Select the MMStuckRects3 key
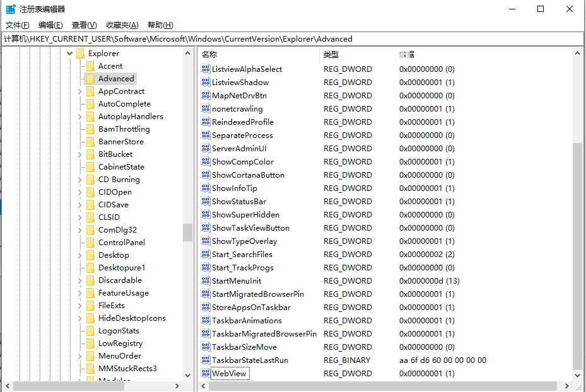The height and width of the screenshot is (392, 586). coord(127,369)
